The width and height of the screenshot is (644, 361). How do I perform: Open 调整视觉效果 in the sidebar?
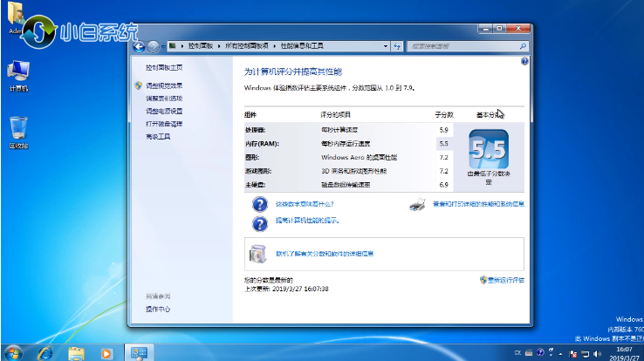point(164,85)
